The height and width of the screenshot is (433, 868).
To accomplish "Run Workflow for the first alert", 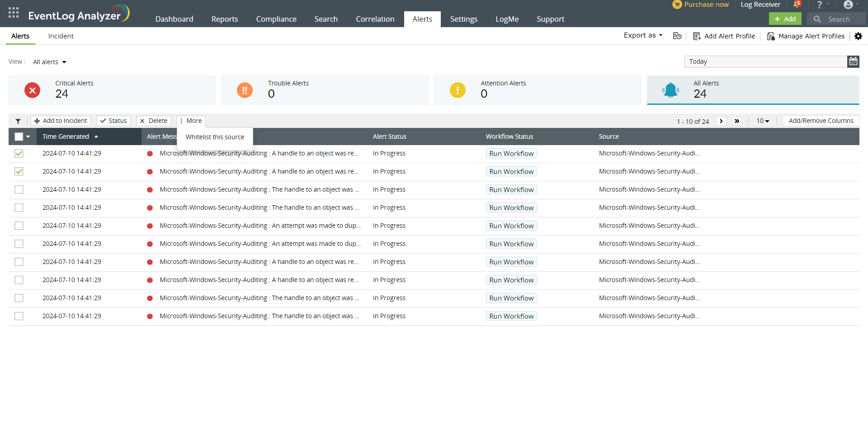I will pyautogui.click(x=511, y=154).
